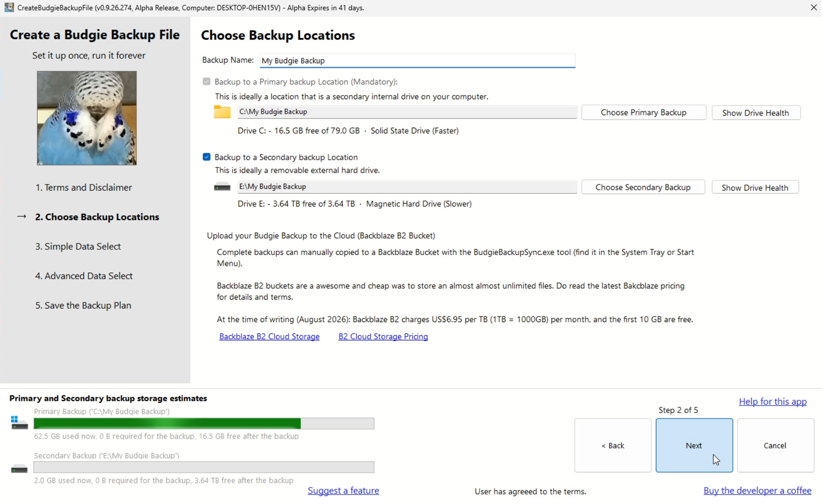Show Drive Health for primary drive C
Viewport: 822px width, 504px height.
tap(755, 113)
